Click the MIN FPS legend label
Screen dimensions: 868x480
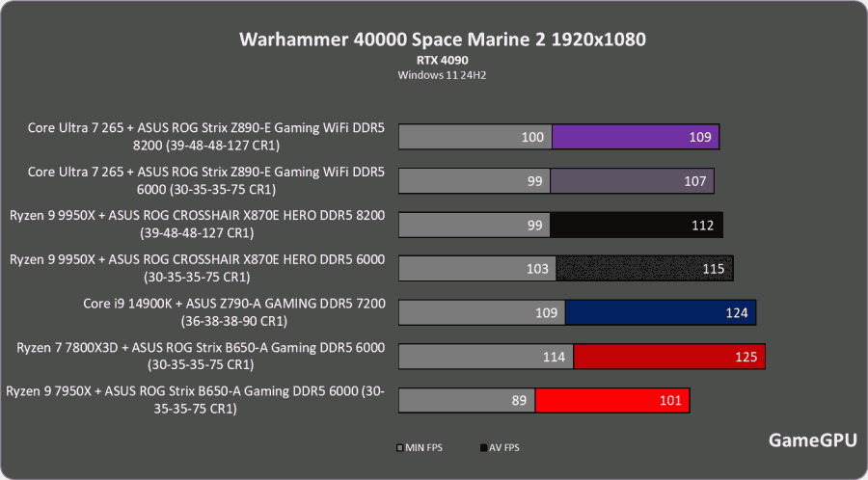click(x=424, y=448)
